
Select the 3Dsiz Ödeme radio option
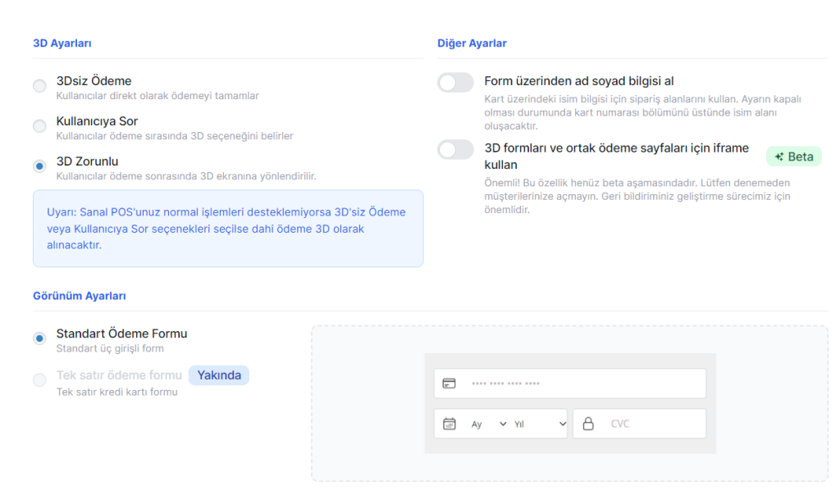point(39,86)
